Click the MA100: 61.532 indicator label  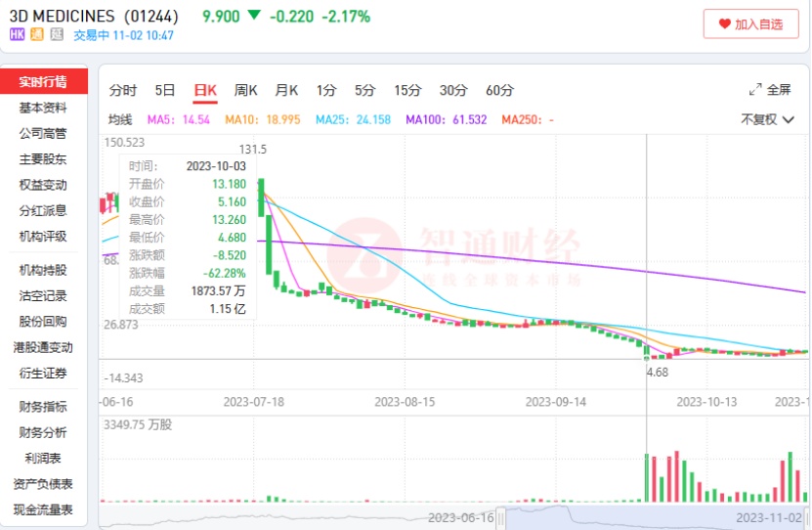pos(447,119)
